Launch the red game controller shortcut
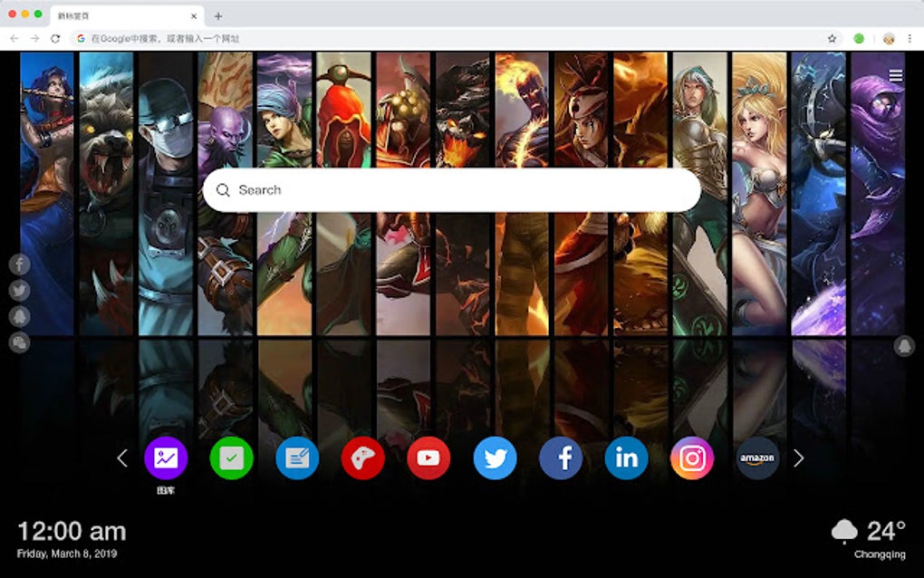Viewport: 924px width, 578px height. point(363,458)
